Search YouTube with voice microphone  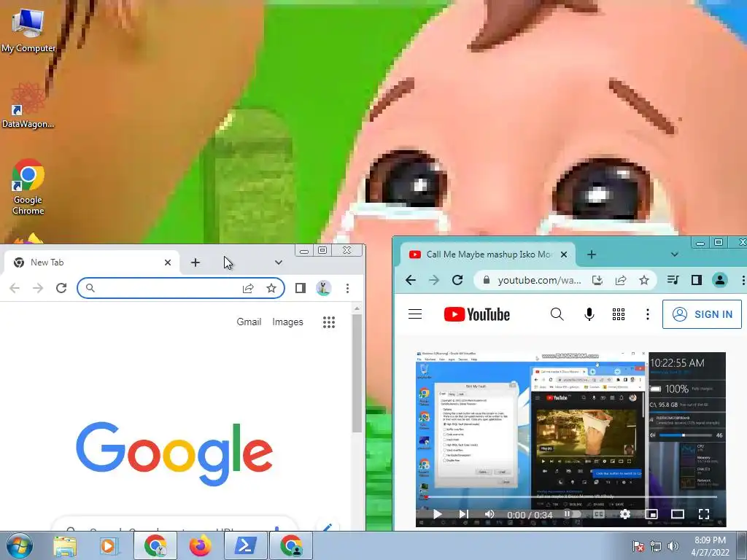(589, 314)
